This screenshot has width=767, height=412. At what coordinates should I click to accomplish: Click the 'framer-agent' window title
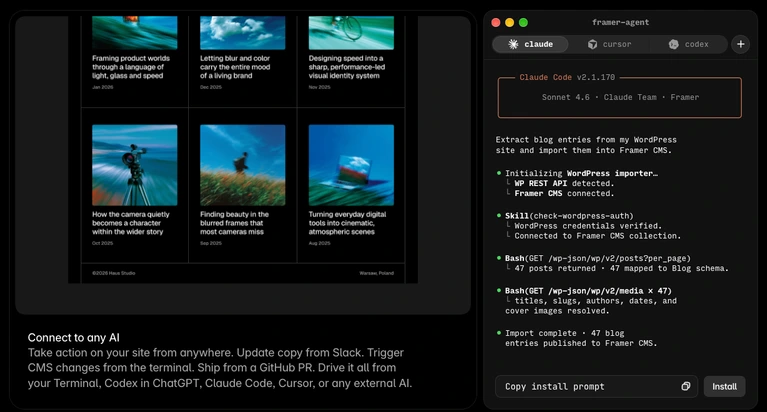tap(620, 23)
